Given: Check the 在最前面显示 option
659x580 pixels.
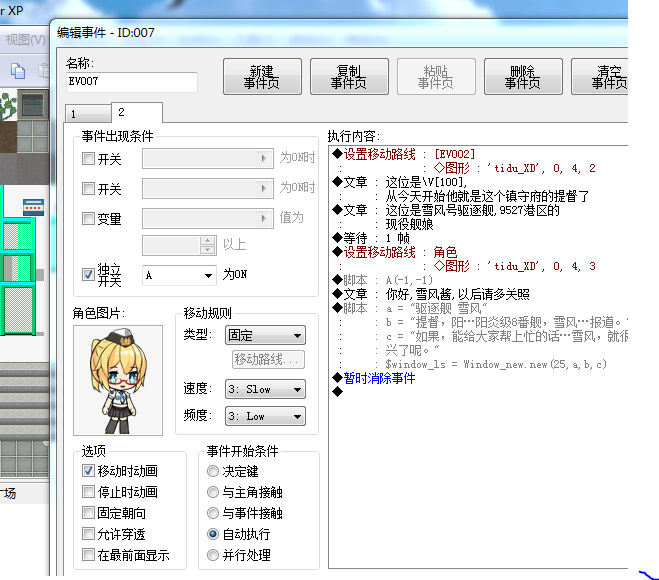Looking at the screenshot, I should coord(88,554).
